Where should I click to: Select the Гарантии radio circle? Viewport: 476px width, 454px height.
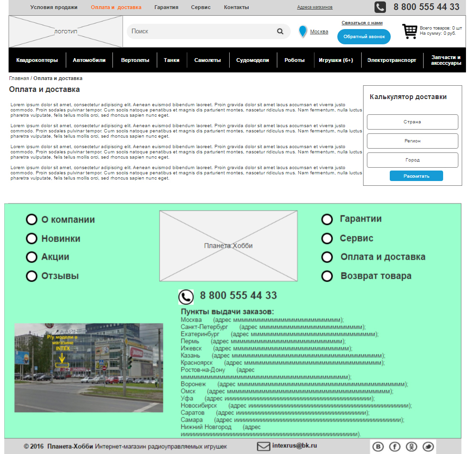pos(327,220)
